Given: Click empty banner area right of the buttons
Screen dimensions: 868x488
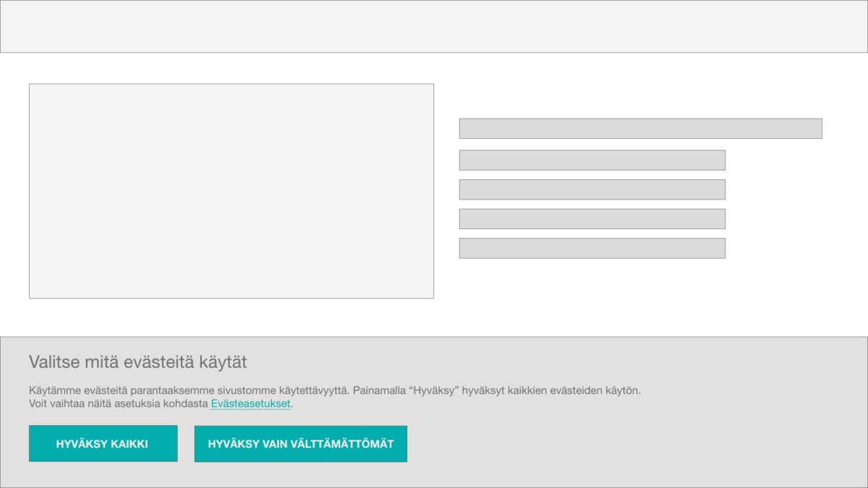Looking at the screenshot, I should coord(637,444).
